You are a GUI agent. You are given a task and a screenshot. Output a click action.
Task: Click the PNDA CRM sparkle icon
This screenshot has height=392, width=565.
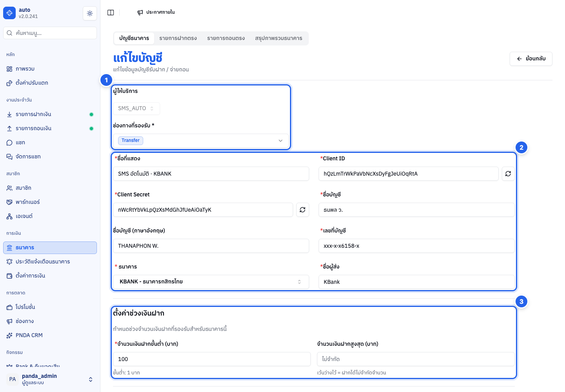click(9, 336)
